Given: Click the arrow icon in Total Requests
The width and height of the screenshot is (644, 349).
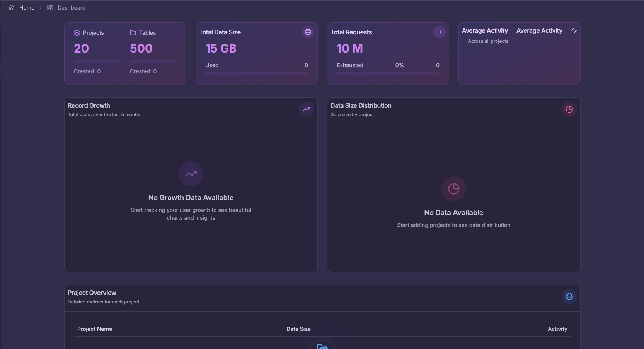Looking at the screenshot, I should [x=440, y=32].
